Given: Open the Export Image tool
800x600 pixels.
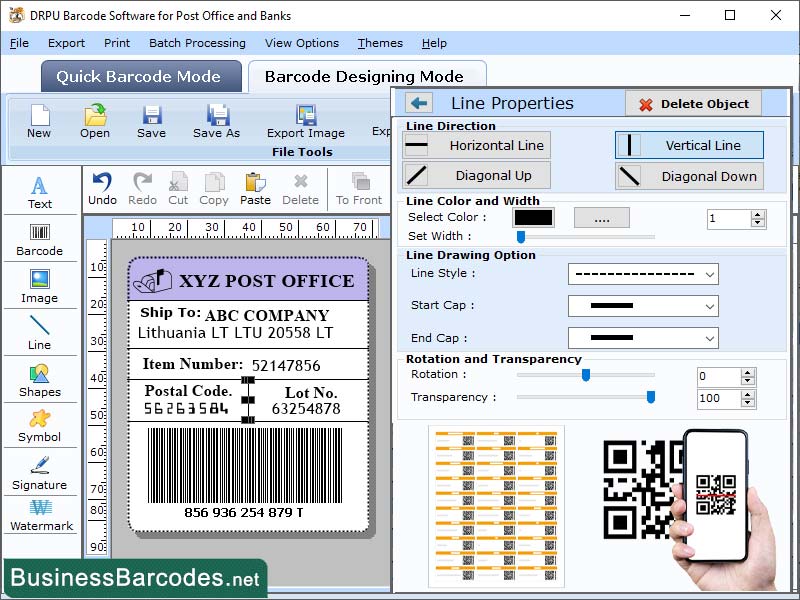Looking at the screenshot, I should coord(305,122).
